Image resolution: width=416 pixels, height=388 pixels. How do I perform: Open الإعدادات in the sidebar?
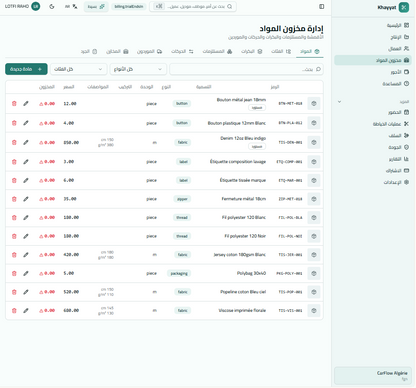point(373,182)
